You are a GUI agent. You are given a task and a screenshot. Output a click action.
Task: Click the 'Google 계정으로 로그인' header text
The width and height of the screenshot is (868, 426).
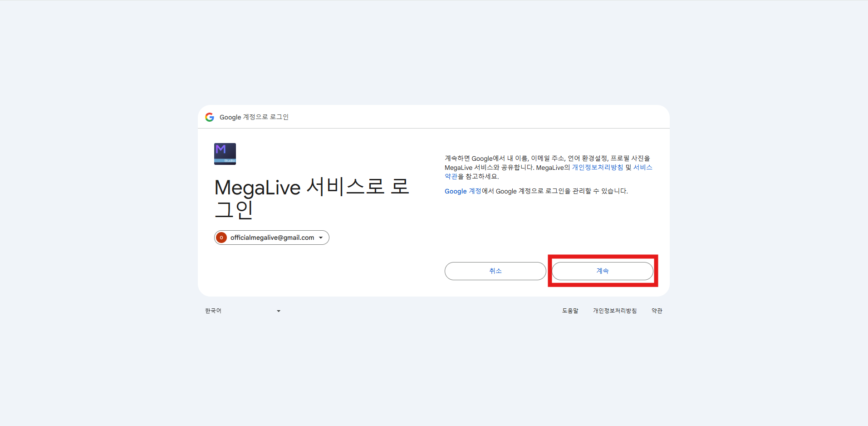pos(254,117)
